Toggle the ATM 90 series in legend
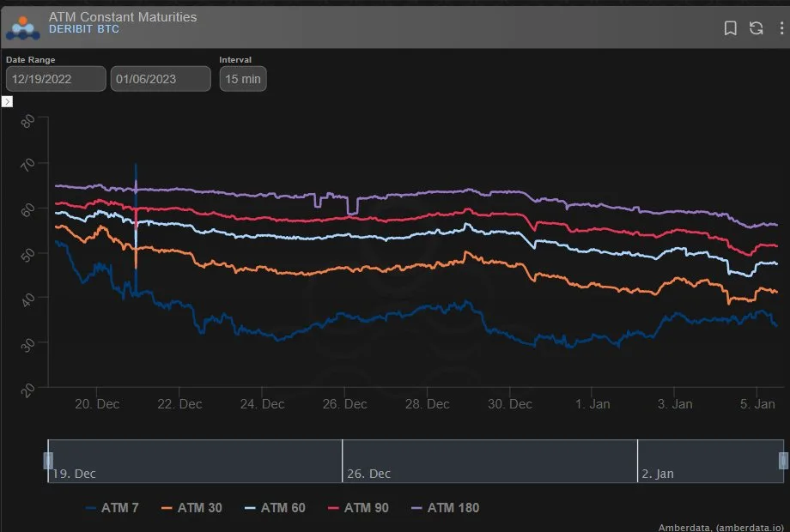790x532 pixels. pyautogui.click(x=358, y=508)
